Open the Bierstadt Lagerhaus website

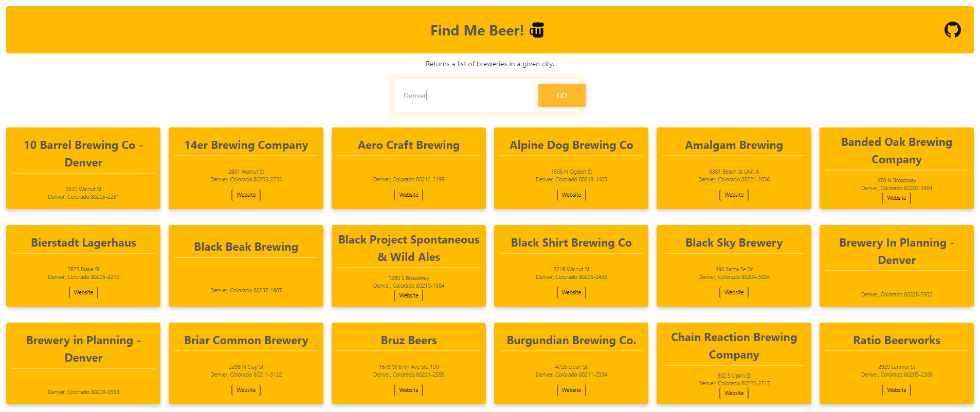click(83, 292)
